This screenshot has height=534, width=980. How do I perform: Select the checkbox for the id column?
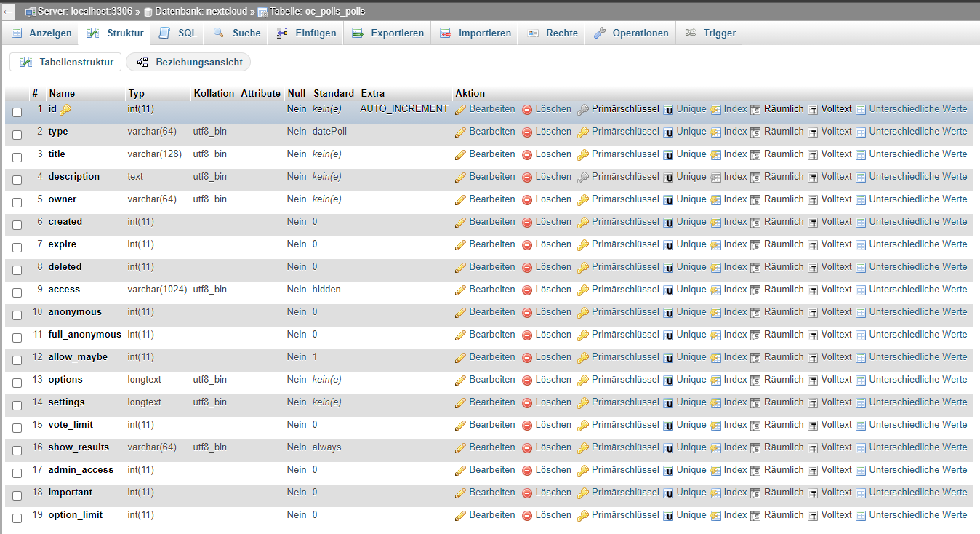[17, 112]
